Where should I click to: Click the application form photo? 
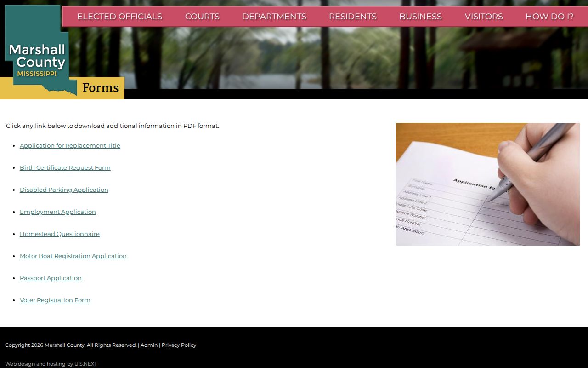488,184
